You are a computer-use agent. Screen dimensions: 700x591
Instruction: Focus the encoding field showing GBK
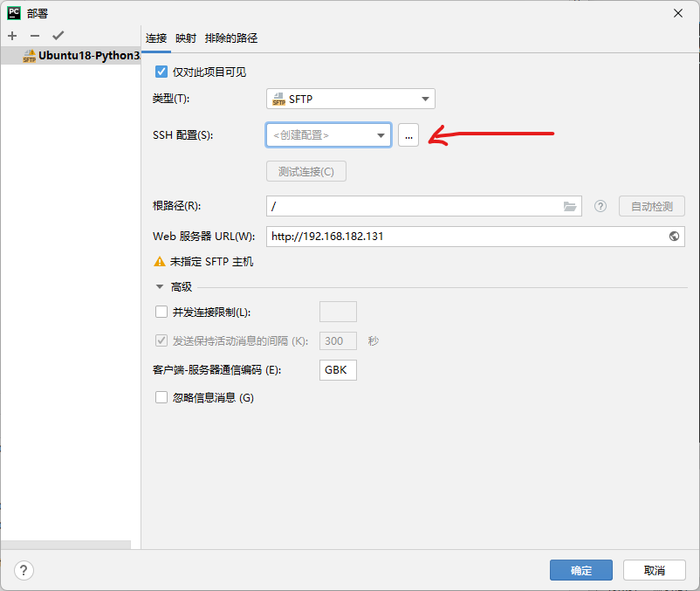pyautogui.click(x=338, y=370)
